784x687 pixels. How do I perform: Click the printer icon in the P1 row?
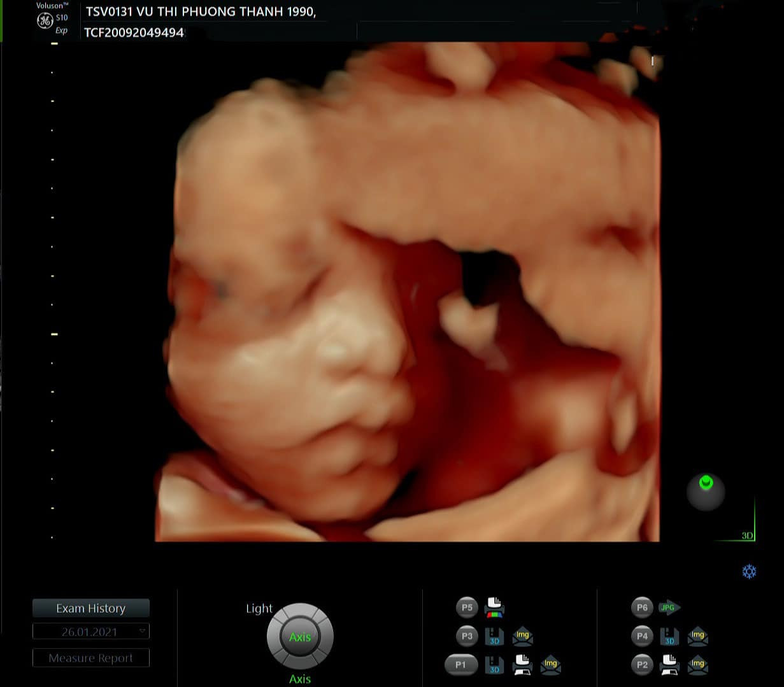pos(522,665)
